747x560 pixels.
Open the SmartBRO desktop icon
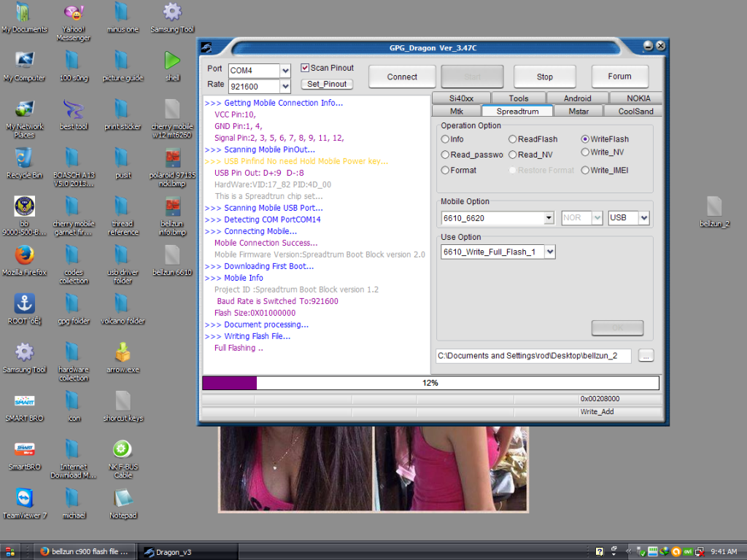(x=24, y=450)
